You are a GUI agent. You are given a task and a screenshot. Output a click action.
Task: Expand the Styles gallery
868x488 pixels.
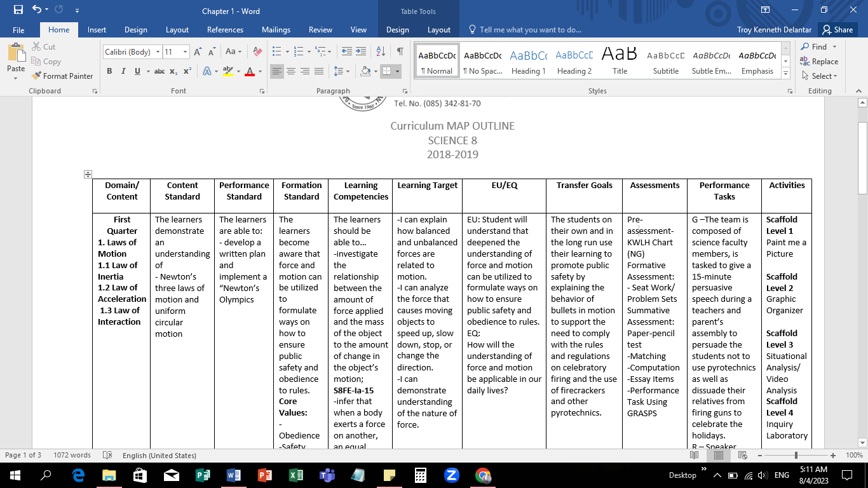(786, 74)
